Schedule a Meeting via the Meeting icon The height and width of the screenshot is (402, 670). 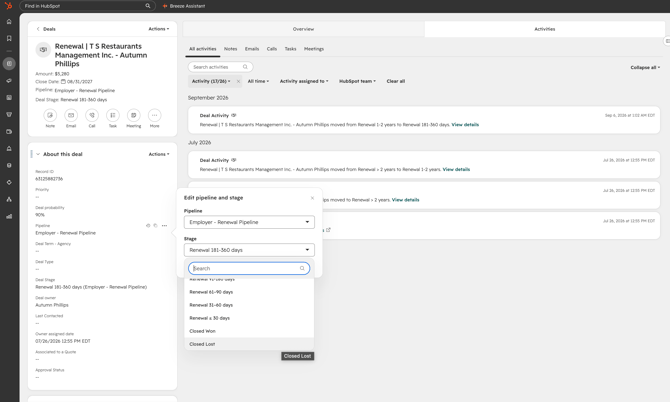click(x=134, y=115)
